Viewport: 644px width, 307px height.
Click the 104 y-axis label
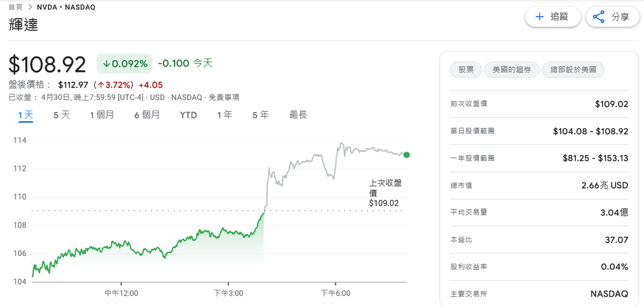click(20, 282)
